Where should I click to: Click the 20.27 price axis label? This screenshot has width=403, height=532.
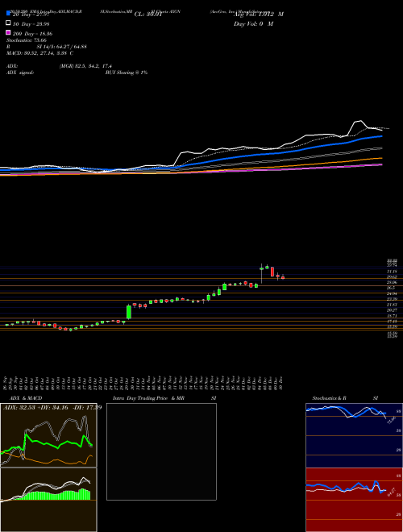pos(393,310)
